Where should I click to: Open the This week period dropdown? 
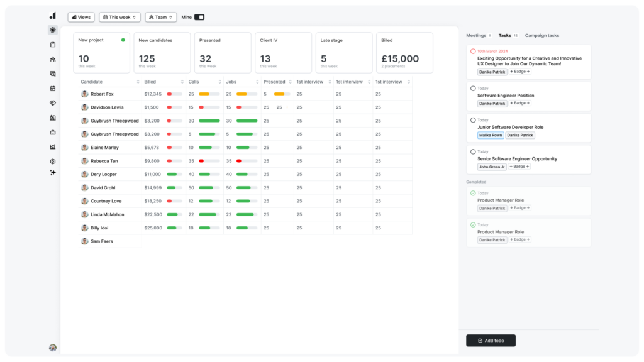[119, 17]
